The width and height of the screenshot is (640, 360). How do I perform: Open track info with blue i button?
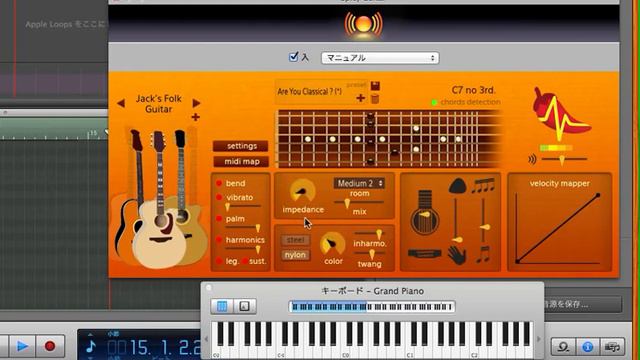click(587, 347)
